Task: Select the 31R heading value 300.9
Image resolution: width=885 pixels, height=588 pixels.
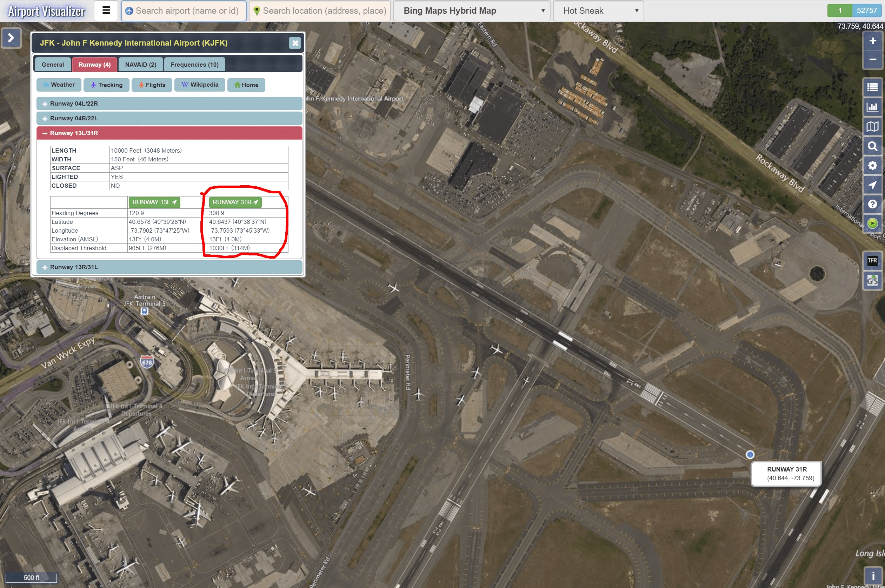Action: [217, 213]
